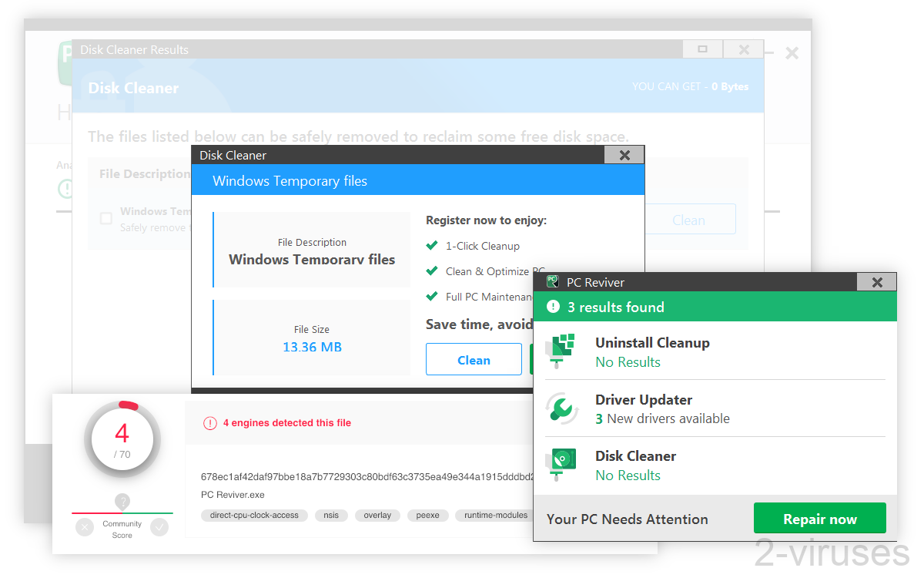The width and height of the screenshot is (924, 578).
Task: Click the community score question mark marker
Action: coord(122,501)
